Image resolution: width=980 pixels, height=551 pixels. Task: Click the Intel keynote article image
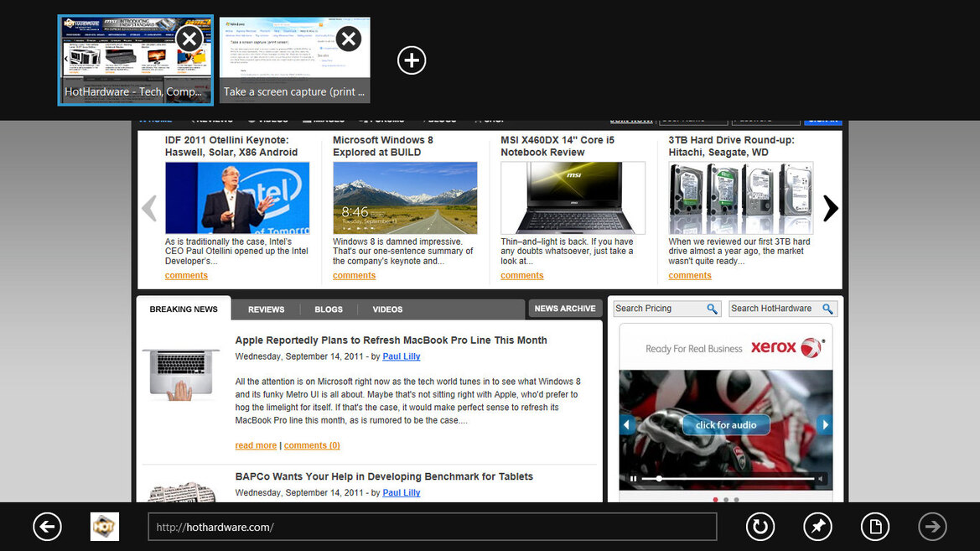tap(237, 198)
